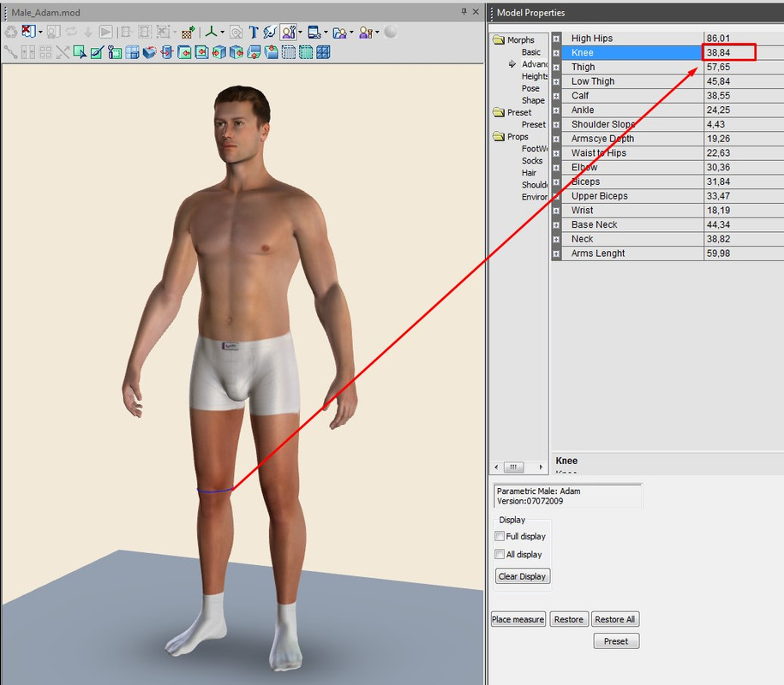Click the monitor display settings icon
This screenshot has height=685, width=784.
(x=314, y=32)
